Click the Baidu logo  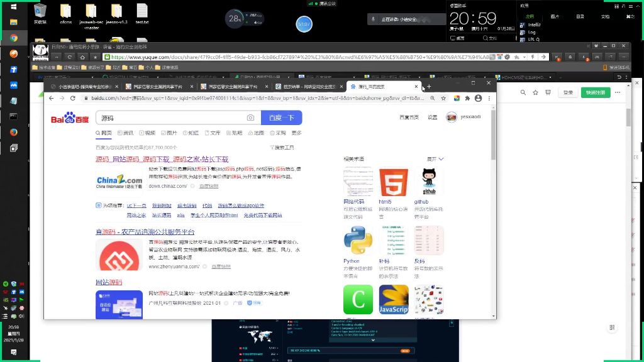click(x=70, y=118)
